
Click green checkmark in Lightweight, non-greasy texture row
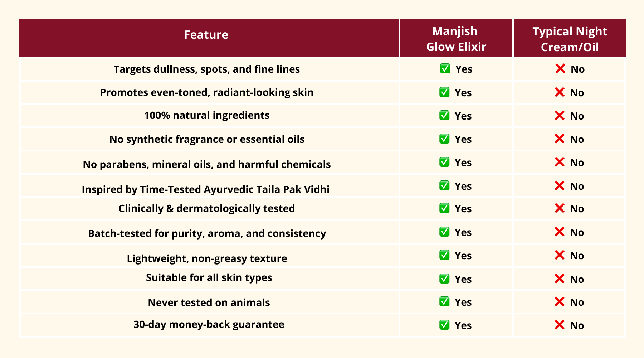point(444,255)
